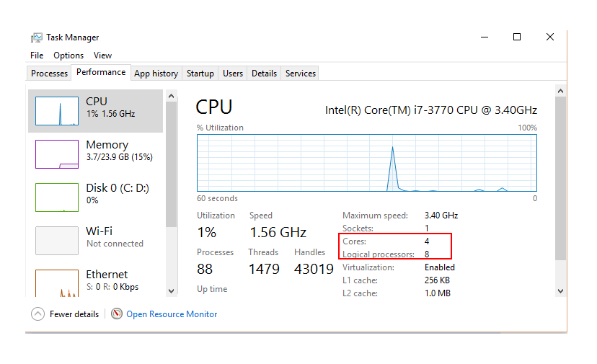Switch to the Details tab
The height and width of the screenshot is (364, 597).
[x=264, y=74]
